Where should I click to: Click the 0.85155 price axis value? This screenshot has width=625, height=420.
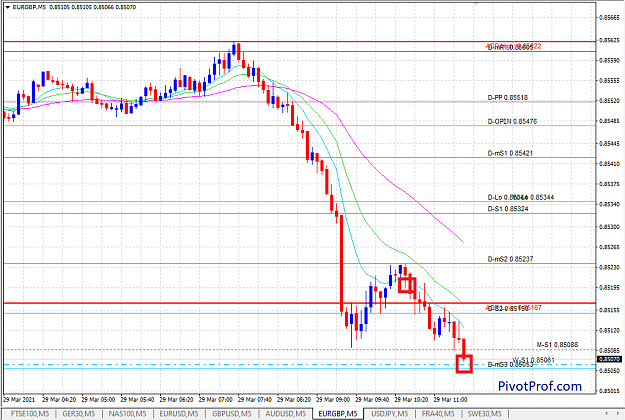pos(609,310)
